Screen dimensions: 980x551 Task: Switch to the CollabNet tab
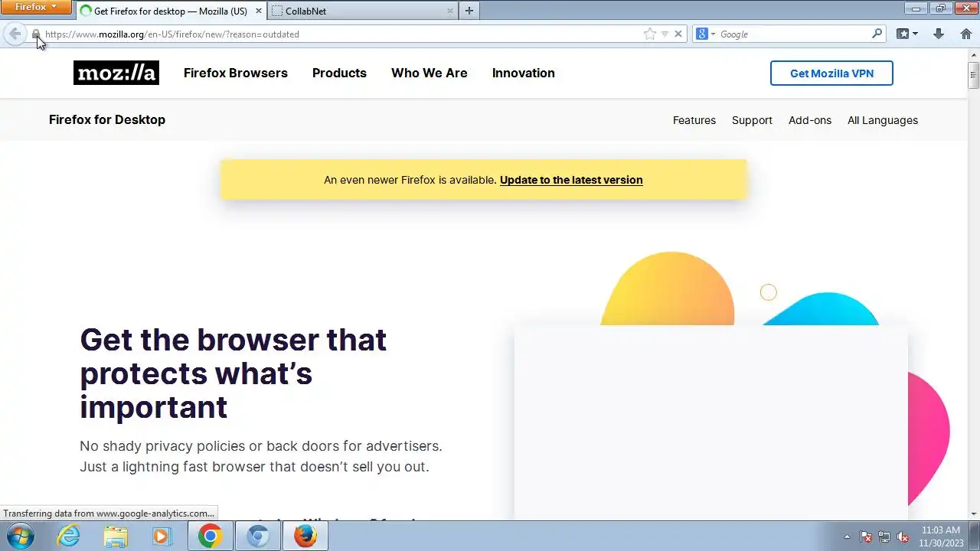[364, 11]
